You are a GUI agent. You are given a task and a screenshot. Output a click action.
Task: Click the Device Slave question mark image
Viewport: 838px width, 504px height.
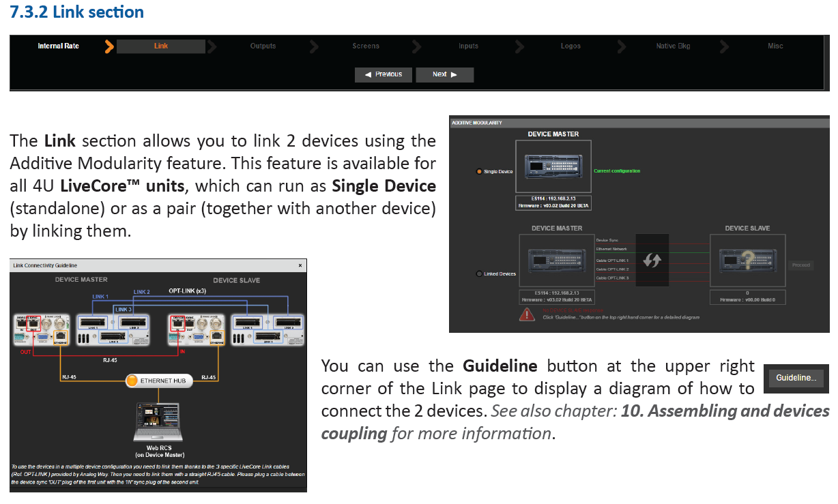click(x=747, y=261)
